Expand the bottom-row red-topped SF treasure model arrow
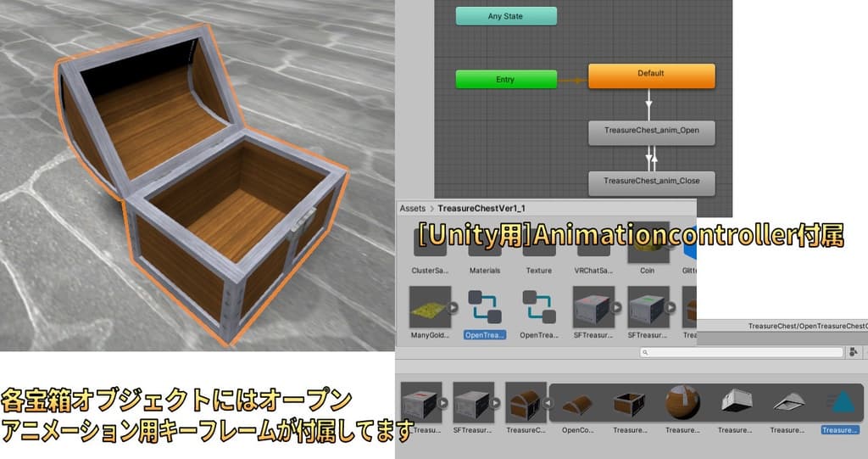This screenshot has height=459, width=868. click(442, 403)
